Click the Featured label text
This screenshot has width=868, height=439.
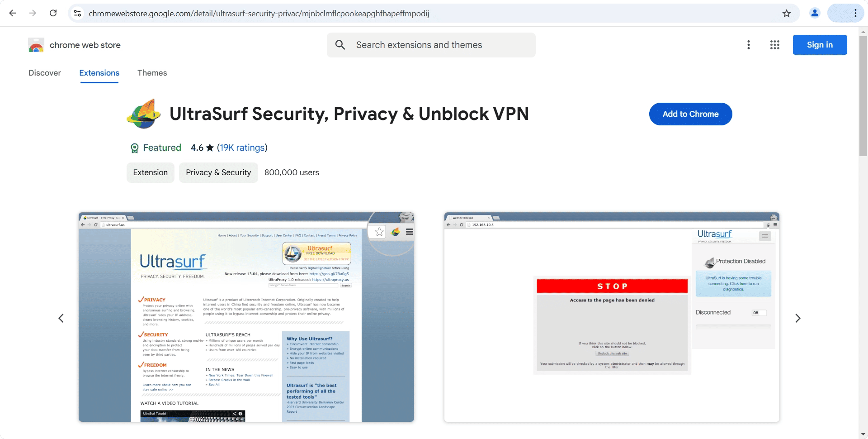(162, 148)
